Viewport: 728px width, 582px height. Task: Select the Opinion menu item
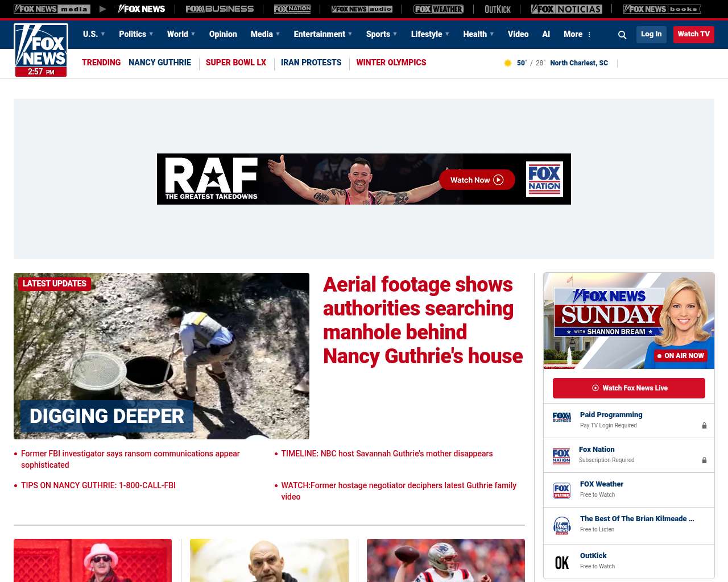223,34
